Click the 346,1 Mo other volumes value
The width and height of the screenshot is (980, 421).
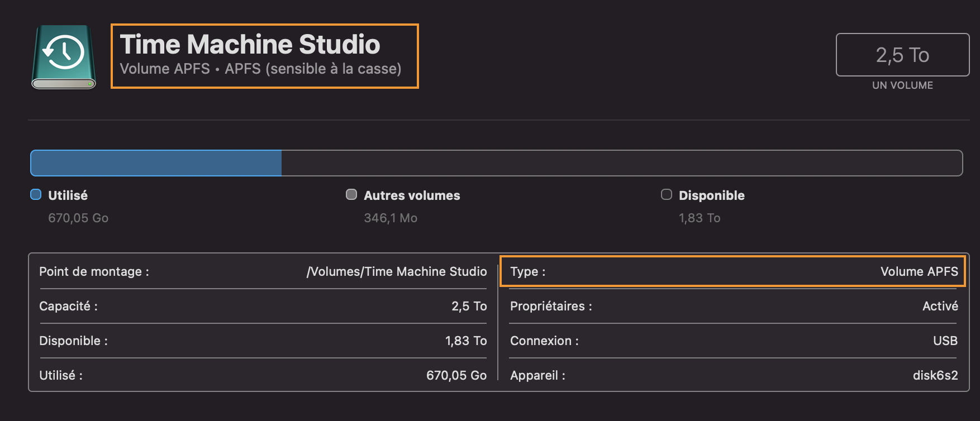(391, 218)
